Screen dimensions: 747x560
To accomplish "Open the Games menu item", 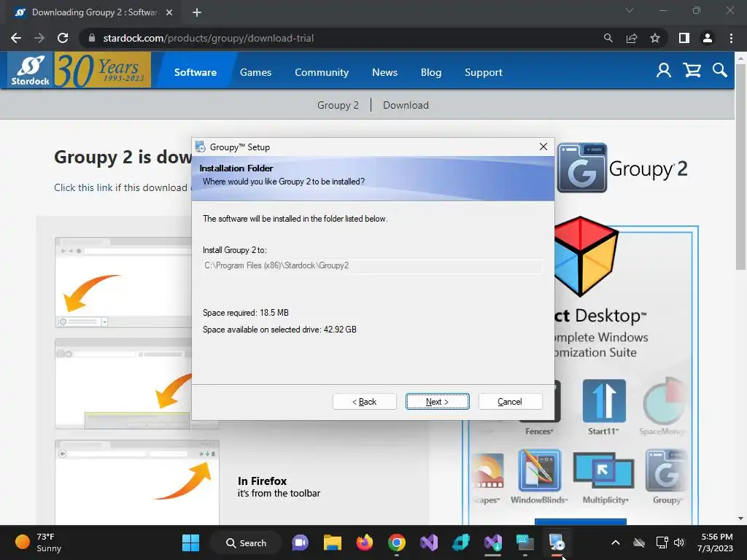I will pos(256,72).
